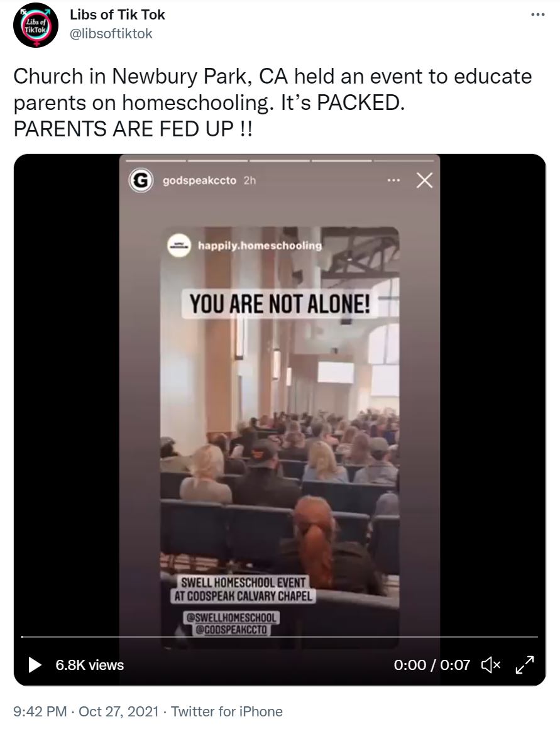Click the godspeakccto story avatar icon
Viewport: 560px width, 734px height.
click(x=140, y=180)
